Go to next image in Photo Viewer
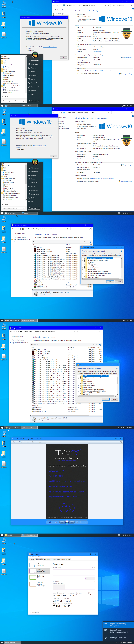 (72, 522)
